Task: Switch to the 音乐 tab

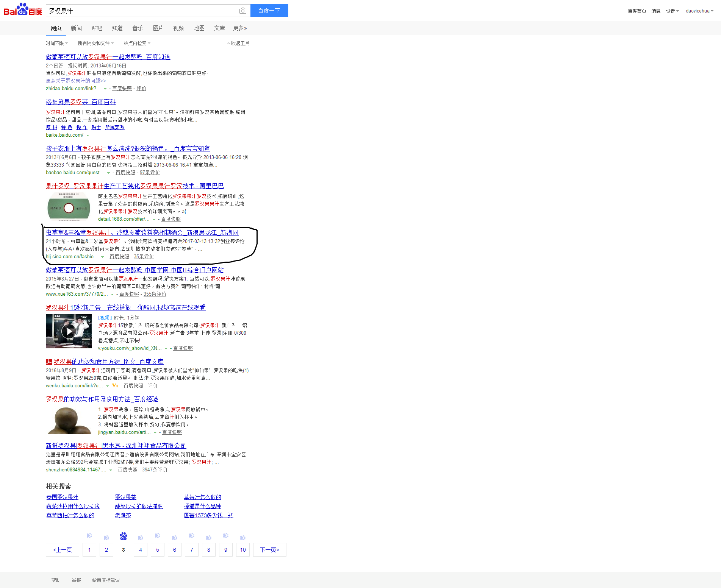Action: [138, 28]
